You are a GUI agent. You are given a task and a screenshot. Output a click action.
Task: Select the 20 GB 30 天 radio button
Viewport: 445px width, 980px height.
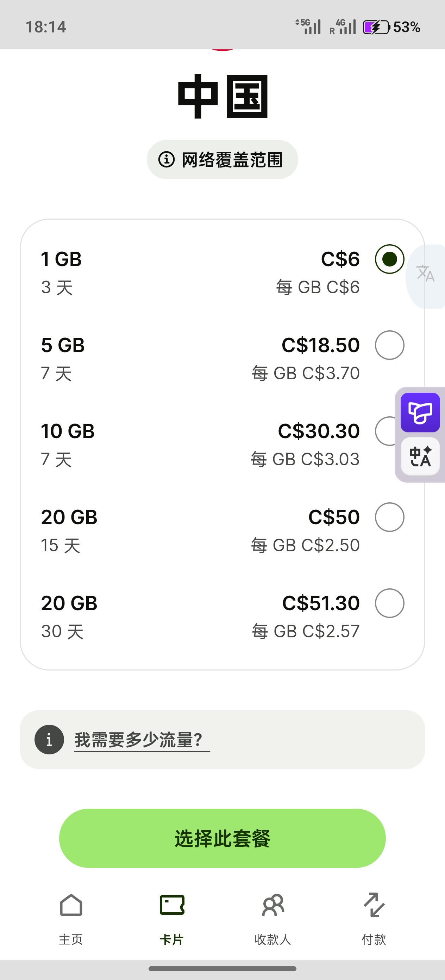click(389, 603)
